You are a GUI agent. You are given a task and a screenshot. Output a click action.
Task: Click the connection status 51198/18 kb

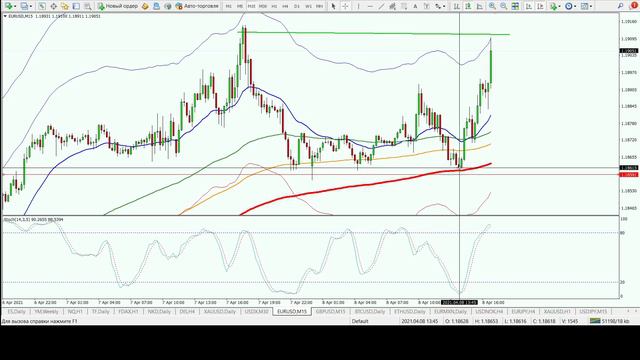point(610,321)
